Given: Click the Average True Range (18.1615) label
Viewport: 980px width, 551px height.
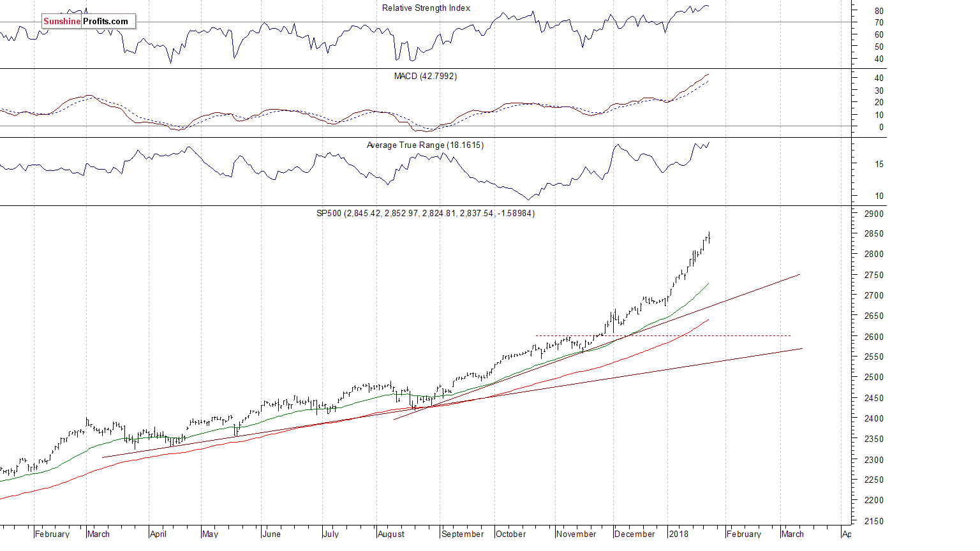Looking at the screenshot, I should (x=425, y=145).
